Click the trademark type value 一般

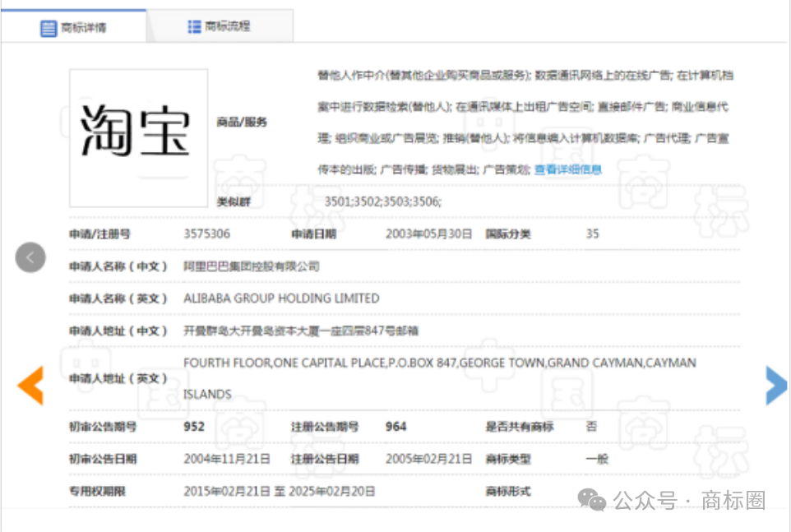pos(597,459)
